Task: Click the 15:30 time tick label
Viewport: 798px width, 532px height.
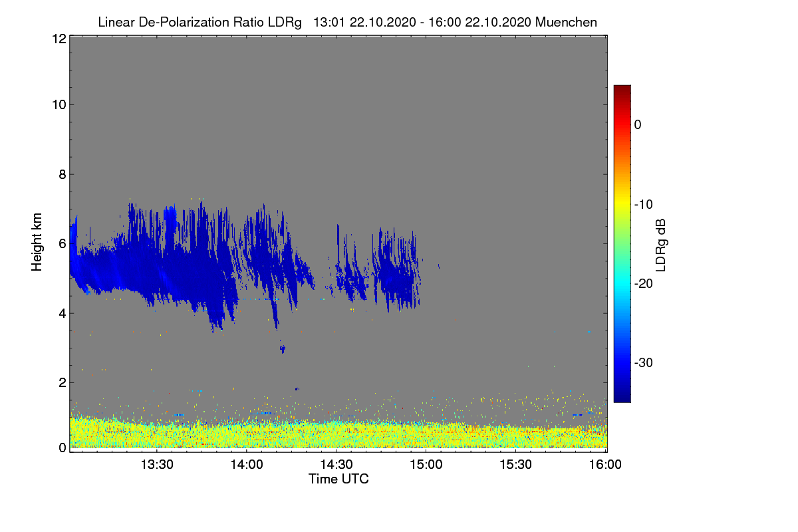Action: click(516, 465)
